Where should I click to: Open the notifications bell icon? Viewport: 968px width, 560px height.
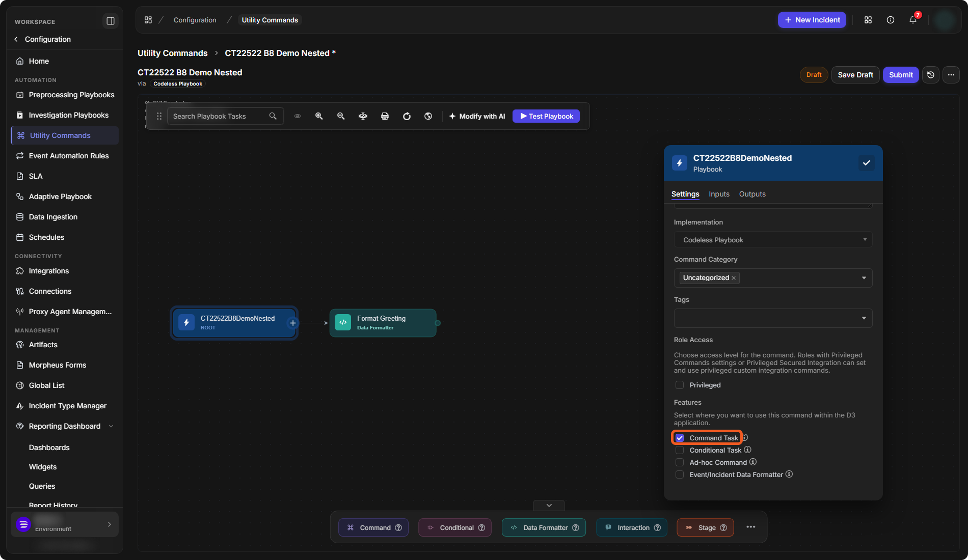click(913, 20)
